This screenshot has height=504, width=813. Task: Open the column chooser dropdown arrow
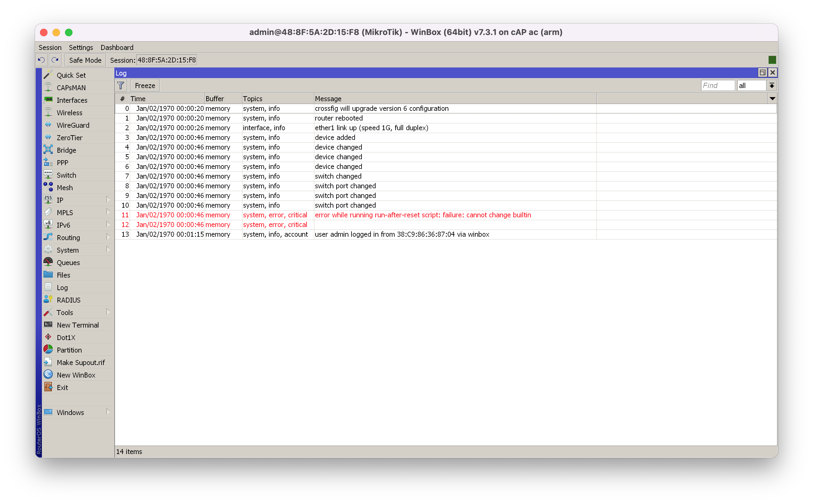click(772, 99)
